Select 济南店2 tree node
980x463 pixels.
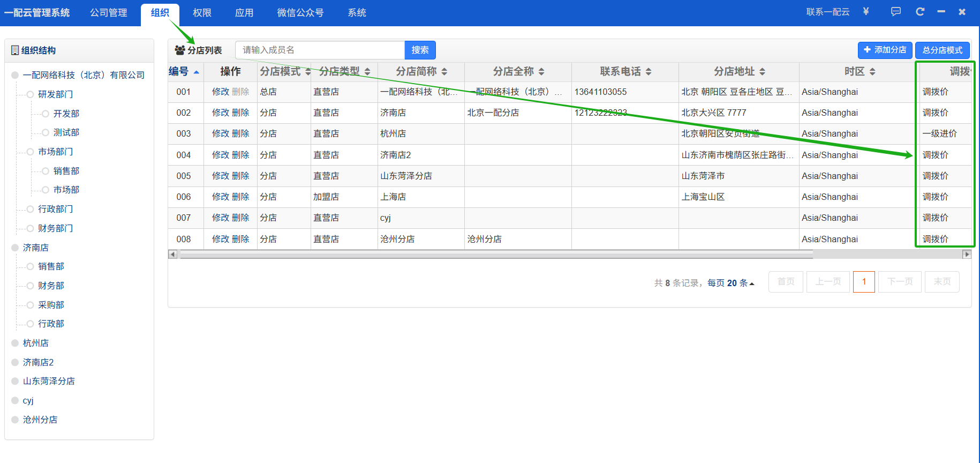click(x=39, y=362)
